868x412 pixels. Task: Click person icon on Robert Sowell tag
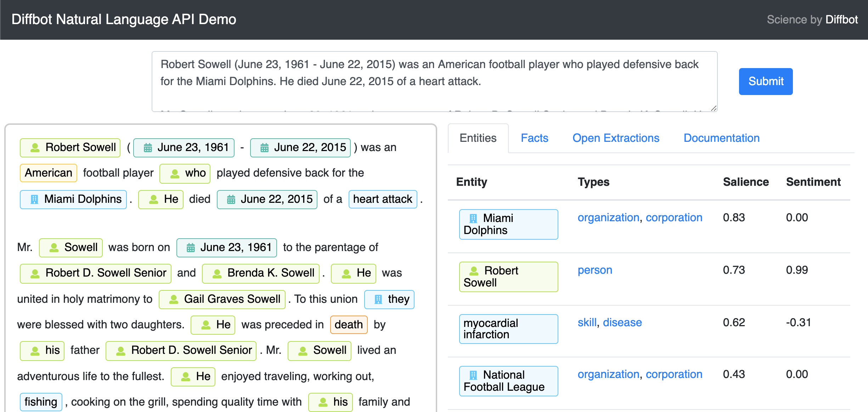point(35,147)
